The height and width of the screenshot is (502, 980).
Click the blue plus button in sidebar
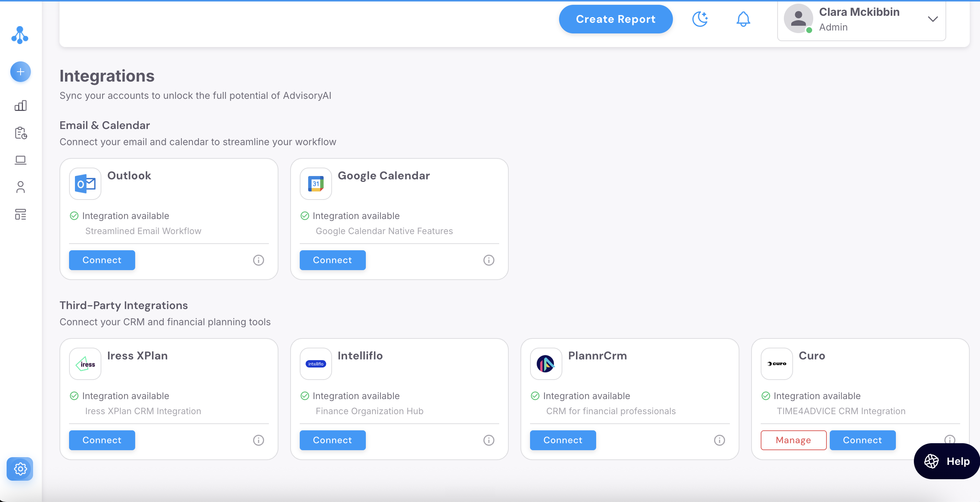tap(21, 72)
